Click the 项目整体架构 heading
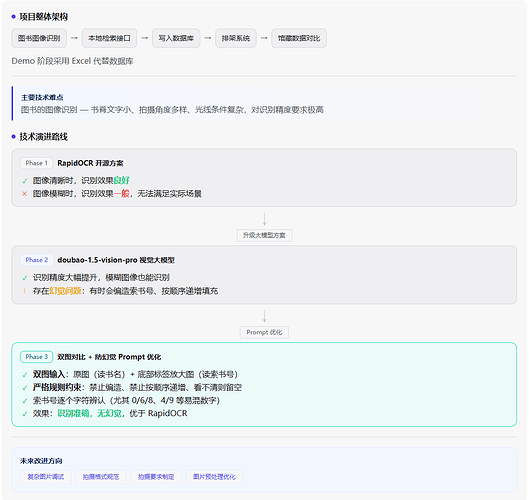The height and width of the screenshot is (500, 529). [44, 17]
